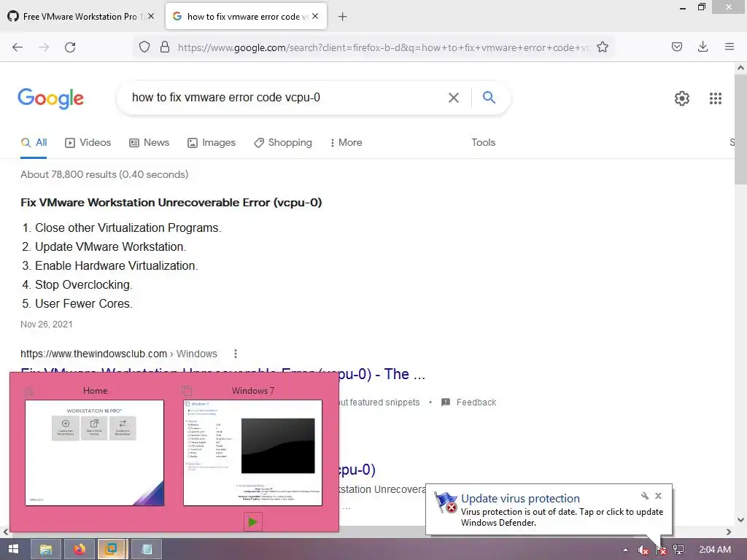Switch to Images results
Image resolution: width=747 pixels, height=560 pixels.
coord(212,142)
